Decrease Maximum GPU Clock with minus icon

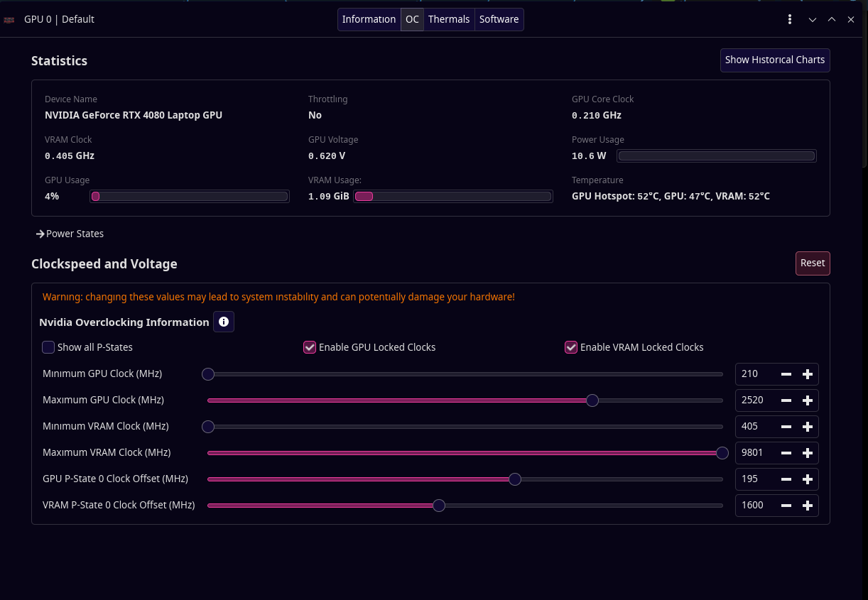(786, 400)
